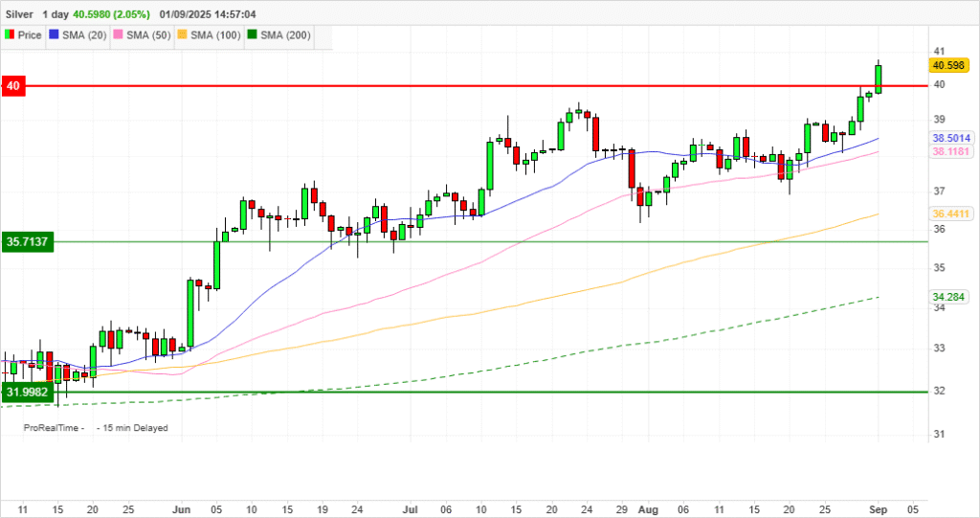Toggle the SMA (200) indicator label
The height and width of the screenshot is (518, 980).
click(286, 35)
